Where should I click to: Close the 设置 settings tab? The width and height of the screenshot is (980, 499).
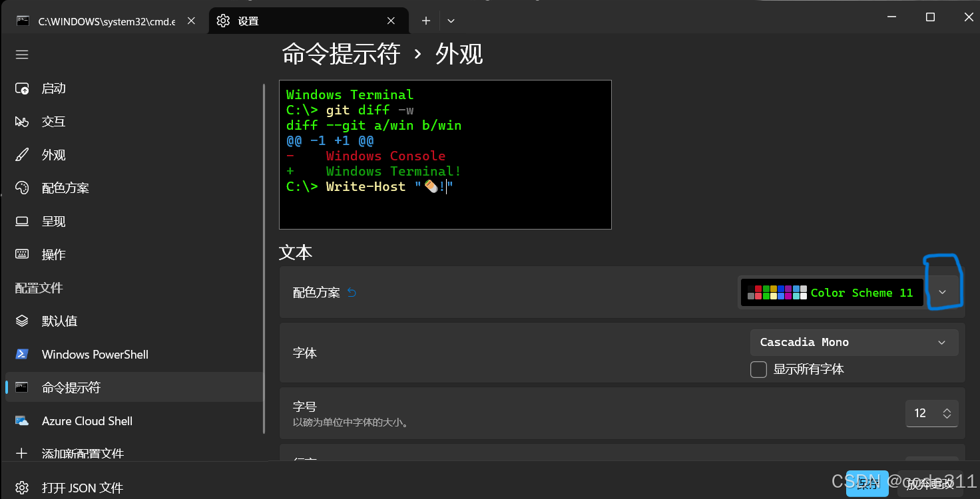coord(390,21)
